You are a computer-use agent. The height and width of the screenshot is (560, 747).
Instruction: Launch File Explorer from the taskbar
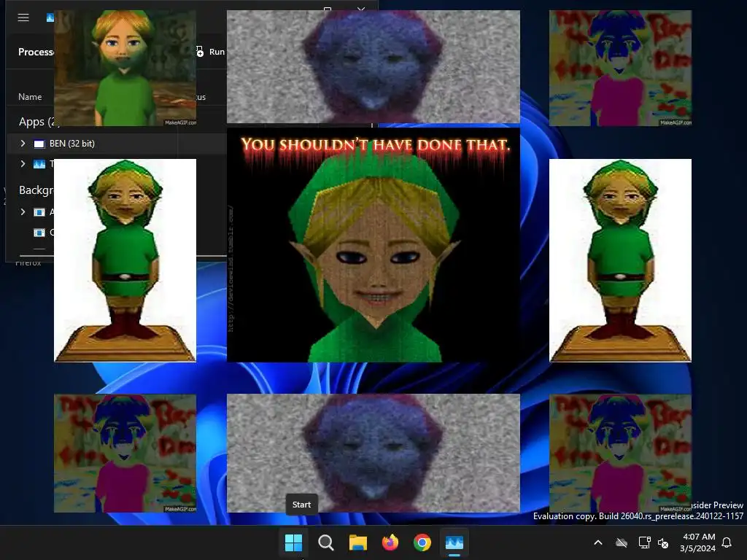coord(357,542)
